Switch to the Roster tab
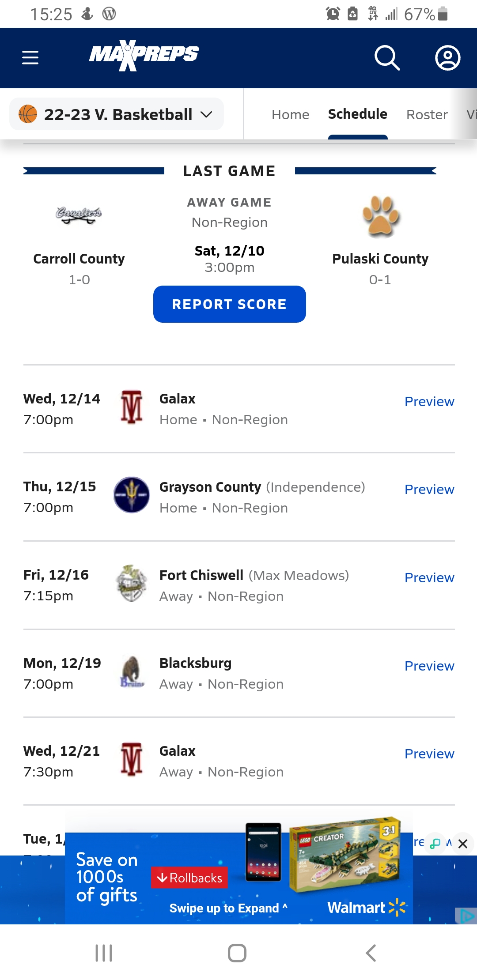The width and height of the screenshot is (477, 980). (x=427, y=115)
